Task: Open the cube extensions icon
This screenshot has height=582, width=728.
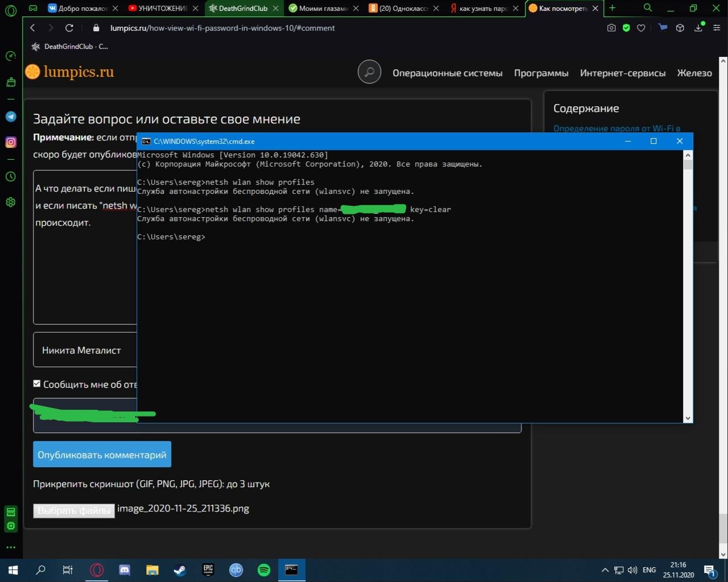Action: click(x=680, y=28)
